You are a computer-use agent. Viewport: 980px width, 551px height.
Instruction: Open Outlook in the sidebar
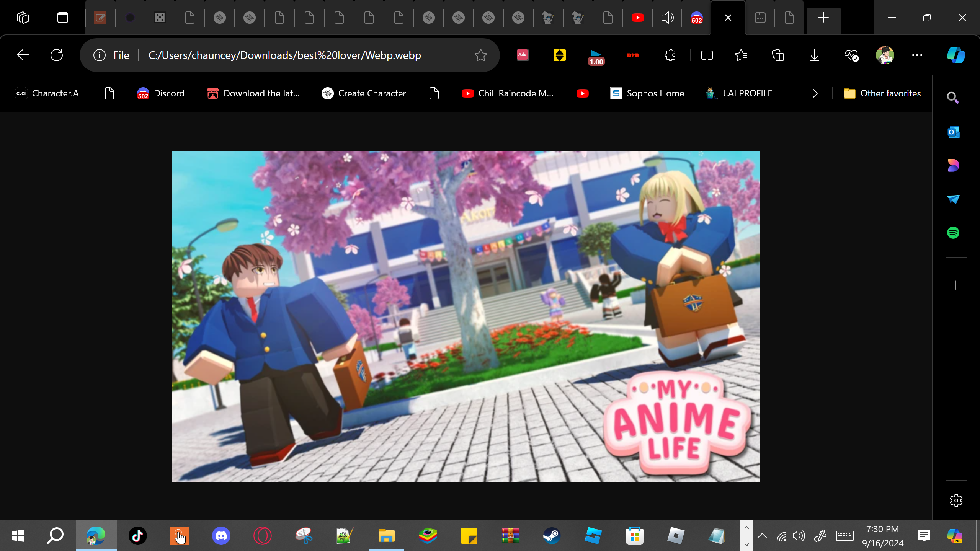pos(953,132)
